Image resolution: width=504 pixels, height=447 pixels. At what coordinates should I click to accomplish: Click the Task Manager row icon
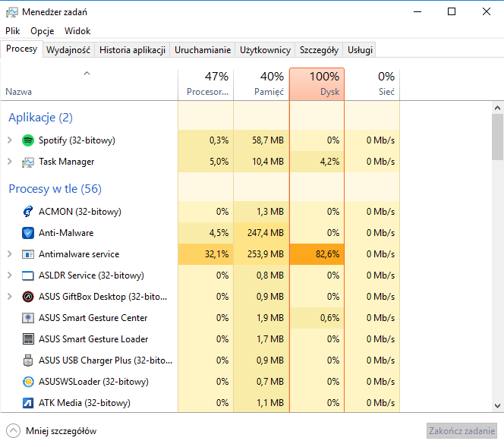click(x=28, y=162)
